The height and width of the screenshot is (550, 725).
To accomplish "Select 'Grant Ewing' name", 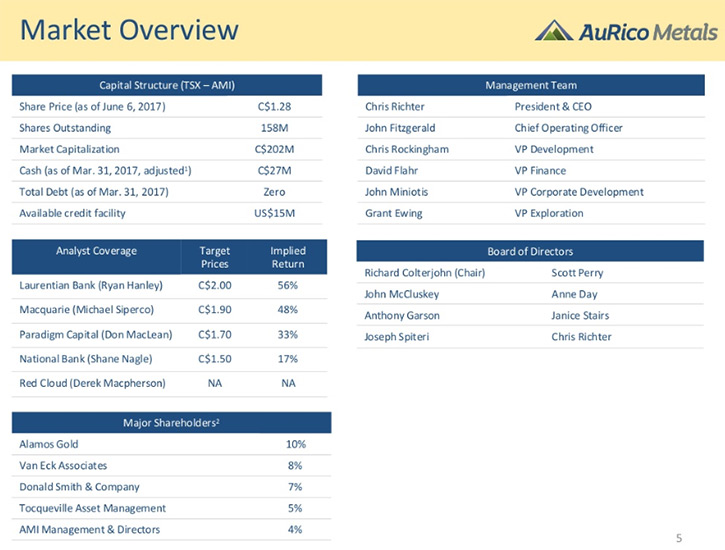I will [x=393, y=213].
